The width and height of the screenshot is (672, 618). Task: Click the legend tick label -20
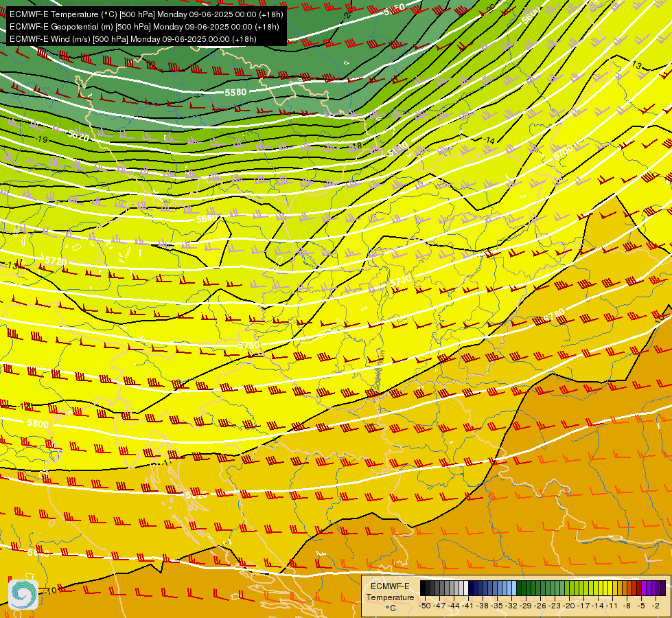click(570, 606)
